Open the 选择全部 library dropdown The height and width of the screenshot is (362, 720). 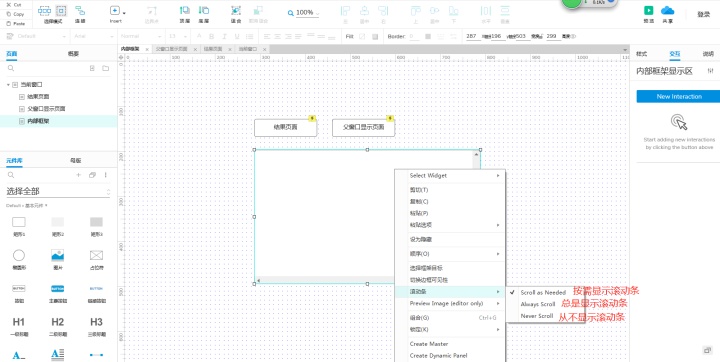(x=58, y=192)
